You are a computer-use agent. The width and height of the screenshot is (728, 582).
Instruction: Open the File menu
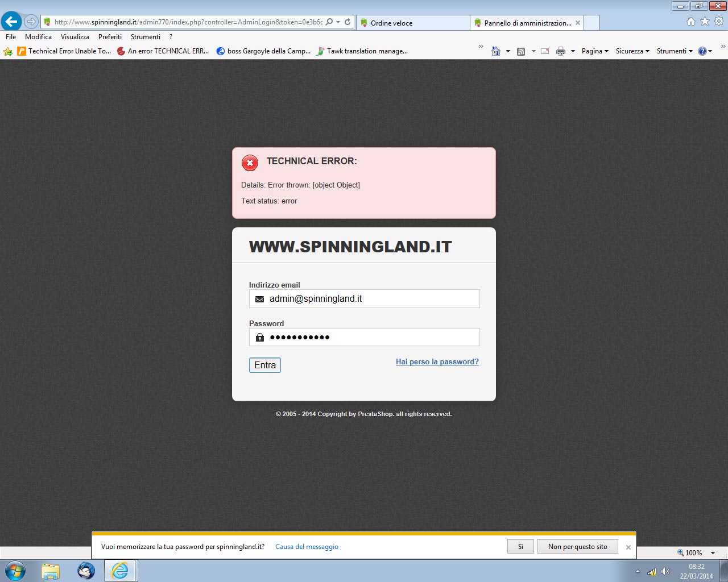click(x=11, y=37)
